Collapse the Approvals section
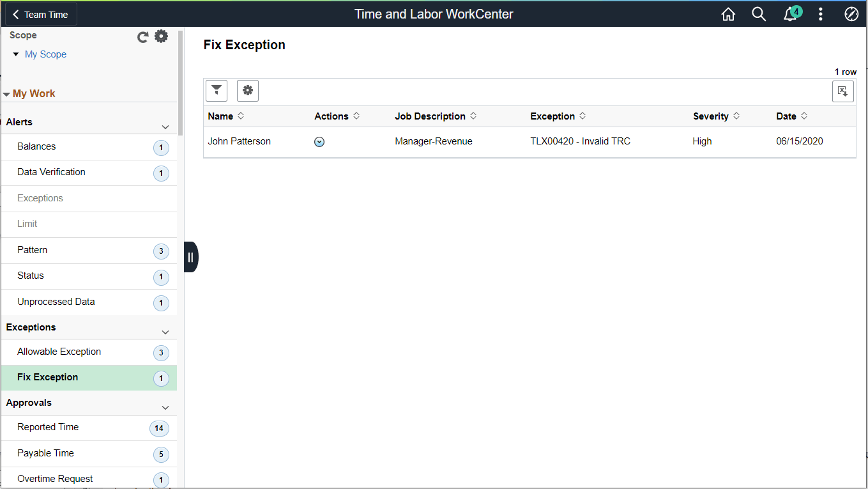 (x=165, y=407)
